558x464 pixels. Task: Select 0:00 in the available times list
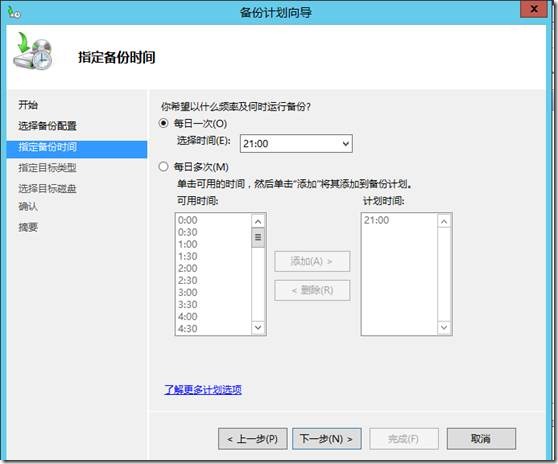pos(188,220)
